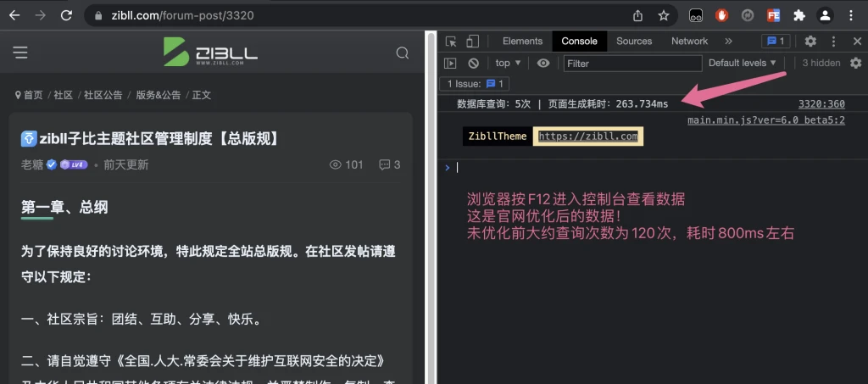Expand the top JavaScript context dropdown

(x=508, y=63)
